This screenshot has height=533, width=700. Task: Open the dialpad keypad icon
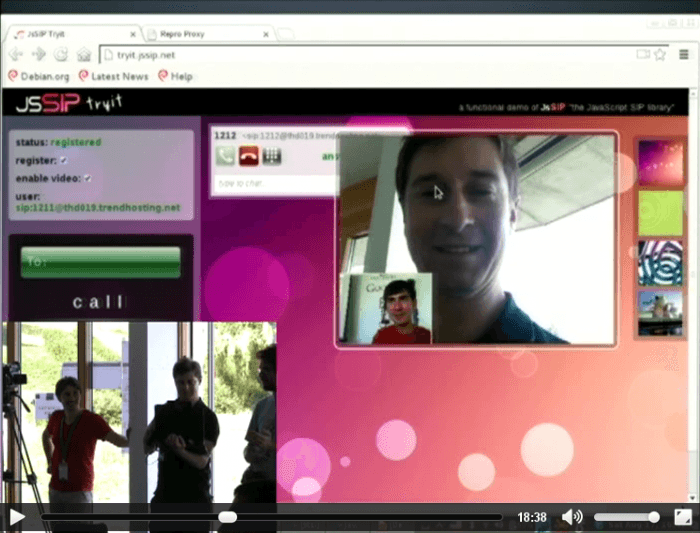click(x=272, y=156)
